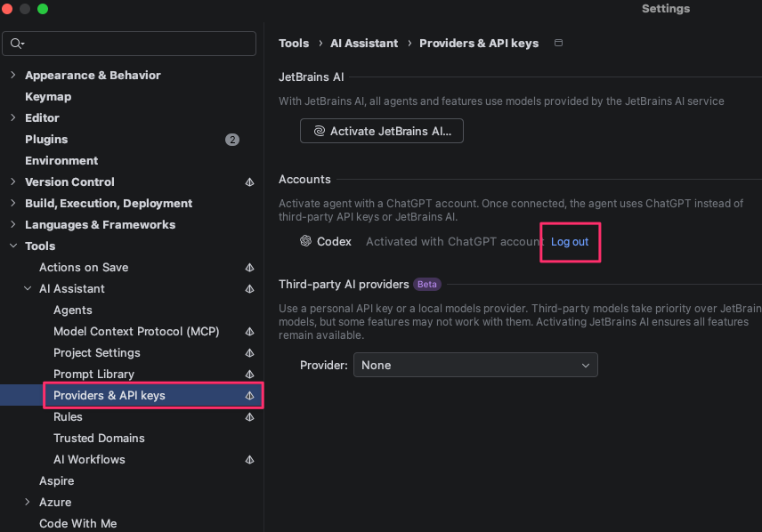Click AI Assistant in the breadcrumb
Image resolution: width=762 pixels, height=532 pixels.
click(x=364, y=44)
